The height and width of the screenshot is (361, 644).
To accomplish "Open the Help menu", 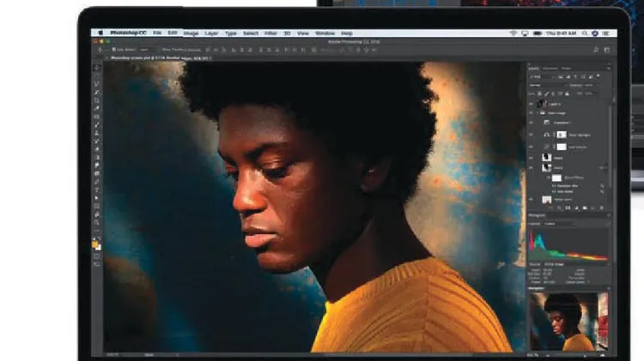I will pyautogui.click(x=347, y=33).
